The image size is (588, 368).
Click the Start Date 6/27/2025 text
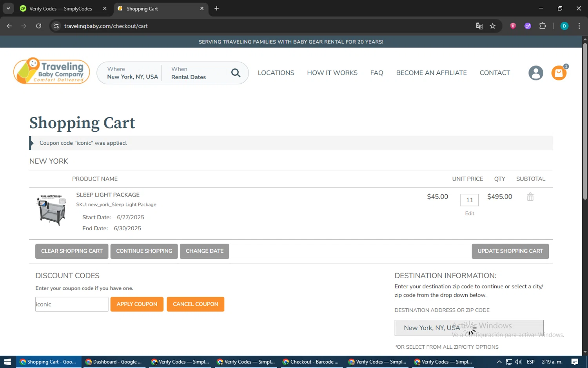(113, 217)
